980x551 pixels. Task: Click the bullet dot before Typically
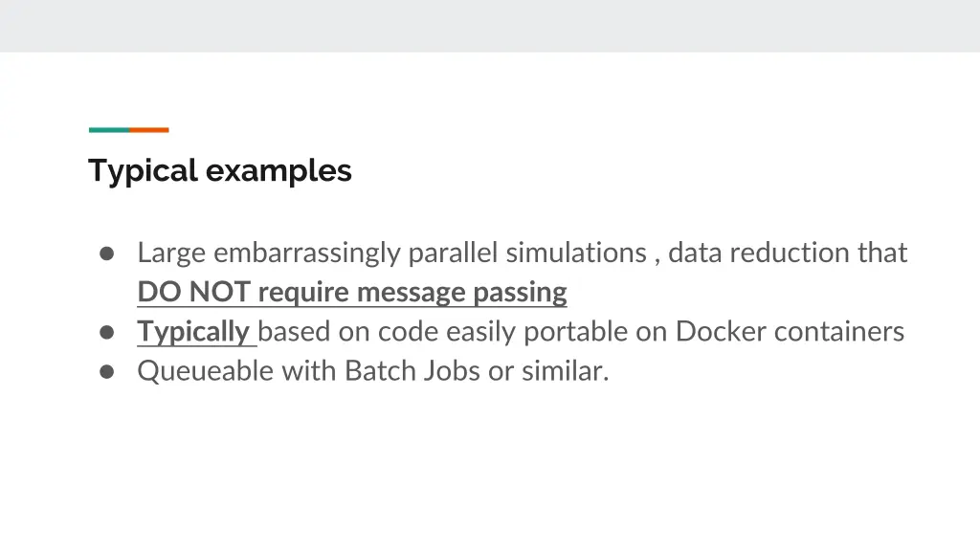pos(107,332)
